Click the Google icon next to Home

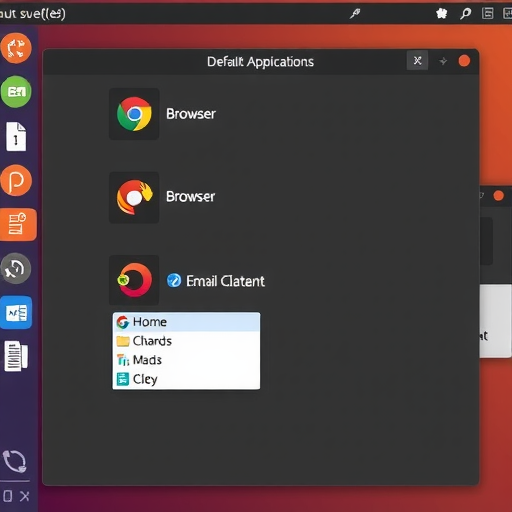coord(123,322)
